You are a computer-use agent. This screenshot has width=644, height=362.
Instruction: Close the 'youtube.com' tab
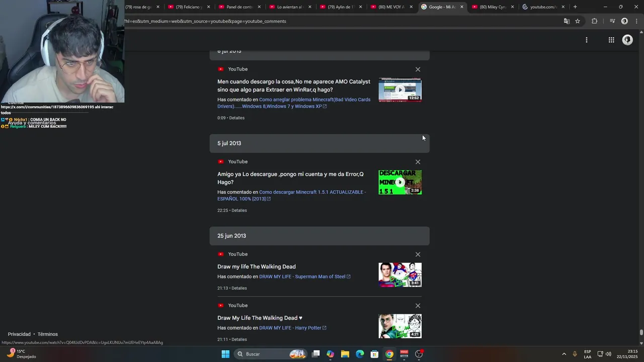coord(563,7)
